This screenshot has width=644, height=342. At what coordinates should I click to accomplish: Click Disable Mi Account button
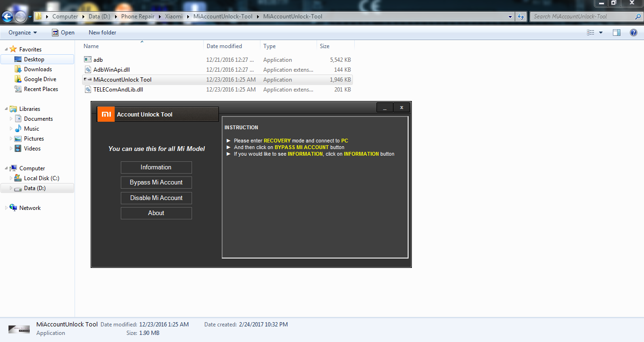pyautogui.click(x=156, y=198)
